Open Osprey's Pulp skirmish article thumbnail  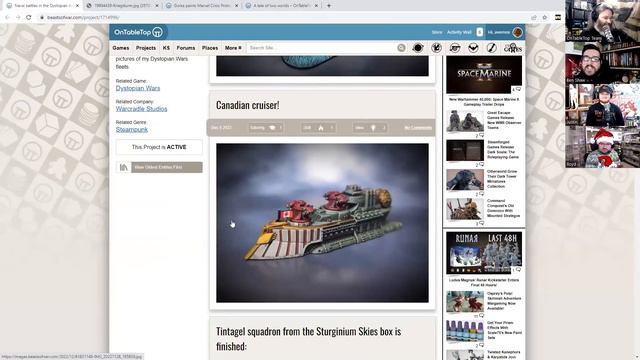[465, 302]
